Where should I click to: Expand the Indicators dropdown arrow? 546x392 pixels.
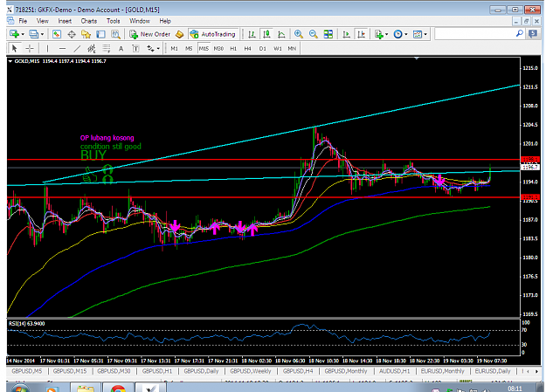(387, 34)
